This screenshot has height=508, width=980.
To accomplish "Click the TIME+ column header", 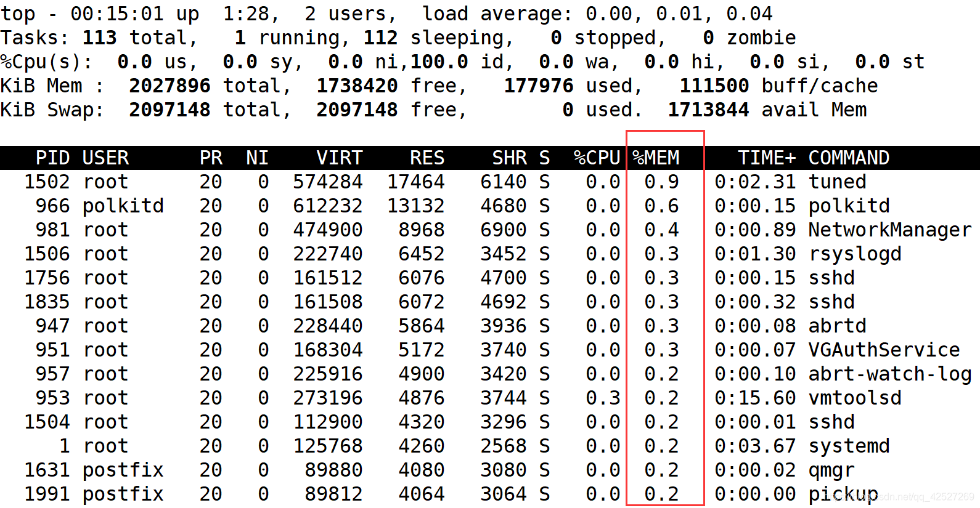I will coord(767,158).
